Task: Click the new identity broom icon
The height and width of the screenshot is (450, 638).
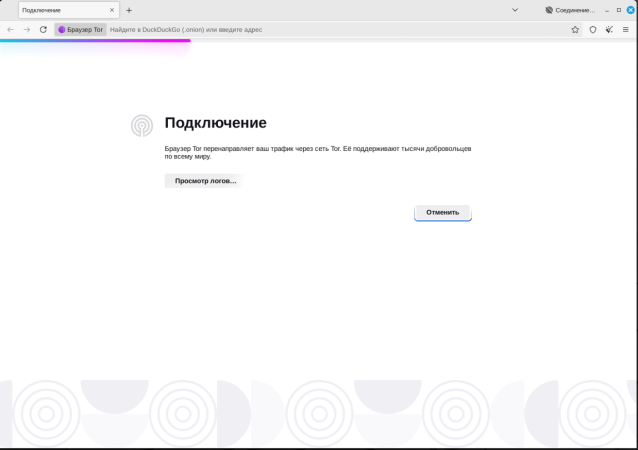Action: click(609, 30)
